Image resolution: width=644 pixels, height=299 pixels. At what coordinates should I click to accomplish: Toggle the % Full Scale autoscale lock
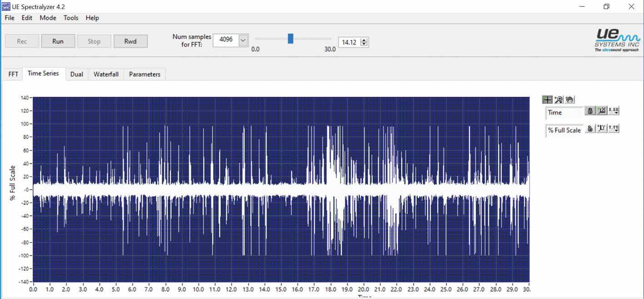click(x=590, y=129)
